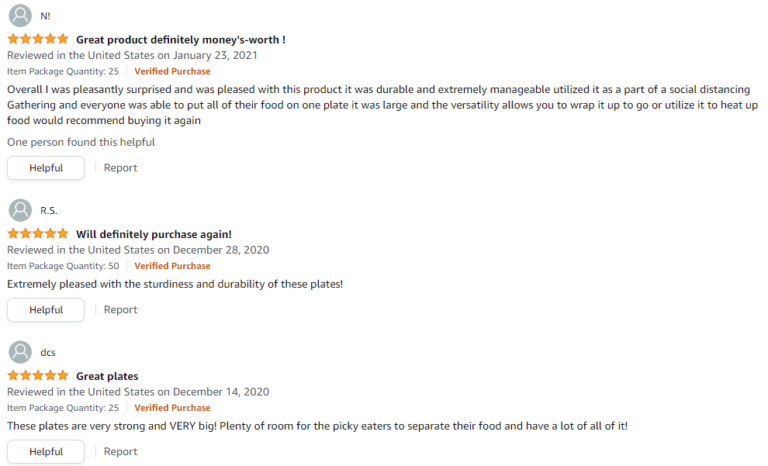The height and width of the screenshot is (466, 768).
Task: Click the dcs reviewer name
Action: pyautogui.click(x=48, y=353)
